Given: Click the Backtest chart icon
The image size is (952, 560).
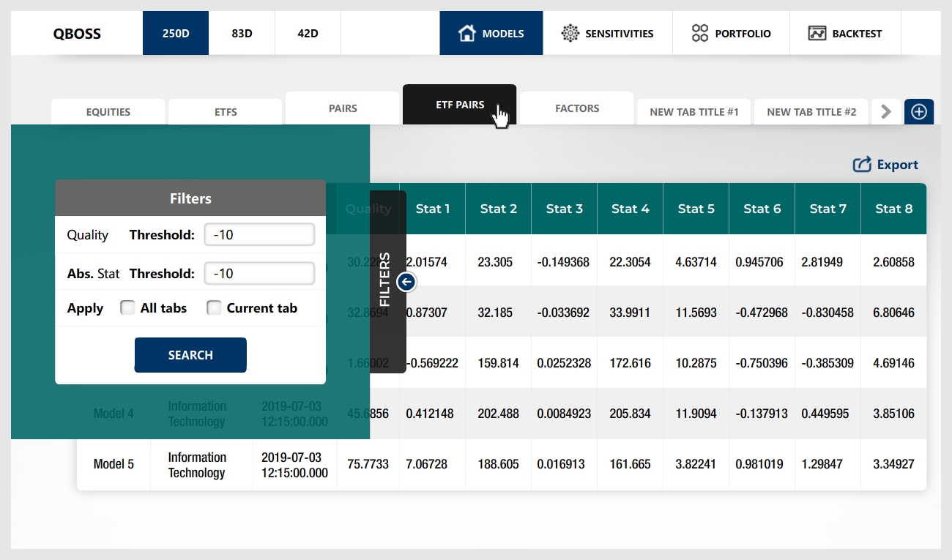Looking at the screenshot, I should tap(817, 33).
